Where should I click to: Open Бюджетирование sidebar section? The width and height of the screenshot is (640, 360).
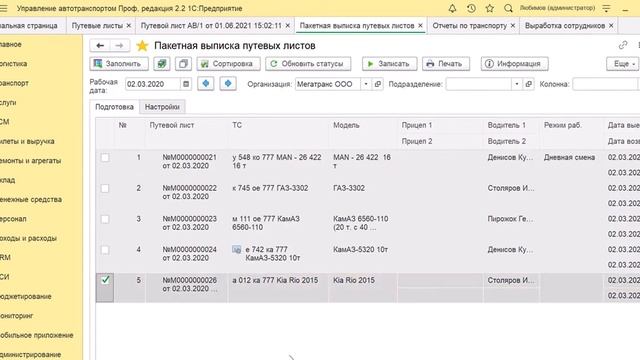coord(26,296)
